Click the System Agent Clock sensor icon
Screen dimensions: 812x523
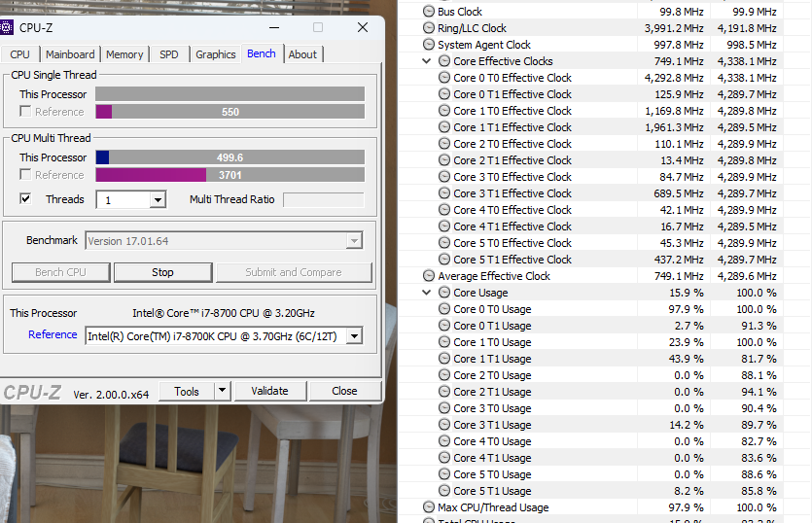click(428, 44)
